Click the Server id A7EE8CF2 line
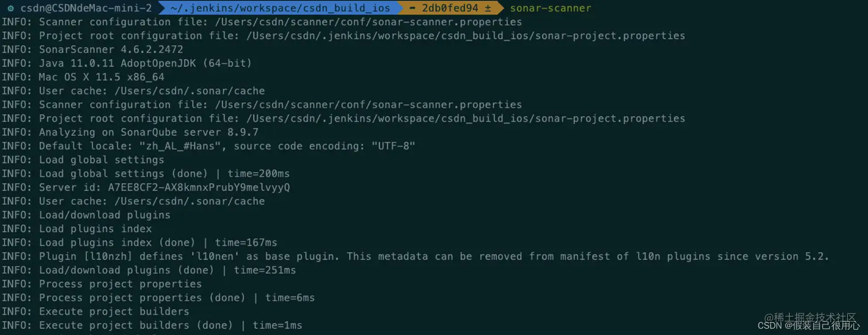868x335 pixels. (x=146, y=188)
